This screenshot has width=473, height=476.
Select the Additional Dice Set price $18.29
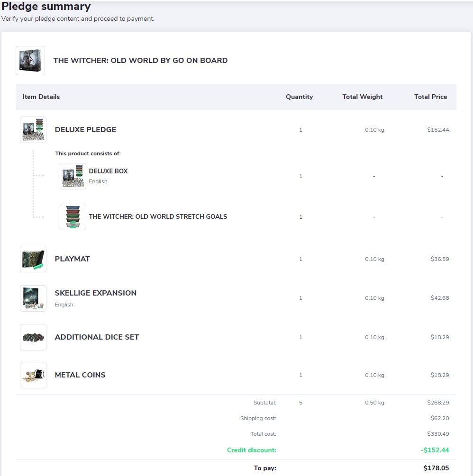(439, 337)
